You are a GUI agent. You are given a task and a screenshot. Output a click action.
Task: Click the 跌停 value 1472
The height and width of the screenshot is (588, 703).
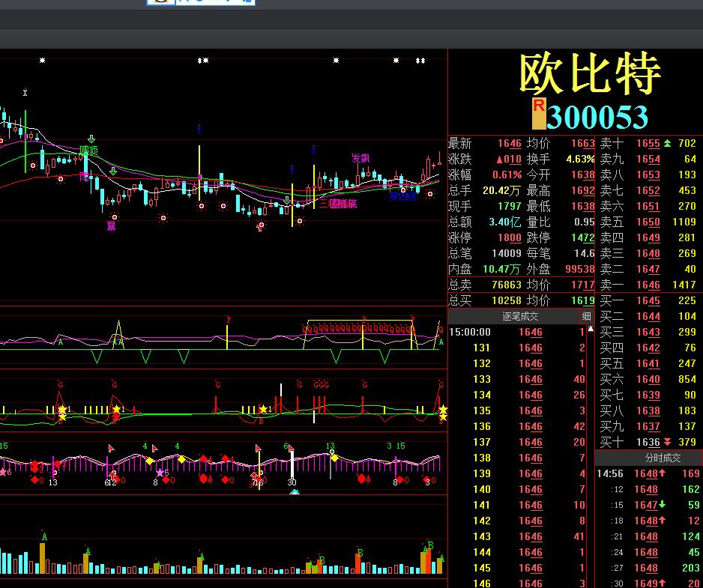pos(582,237)
